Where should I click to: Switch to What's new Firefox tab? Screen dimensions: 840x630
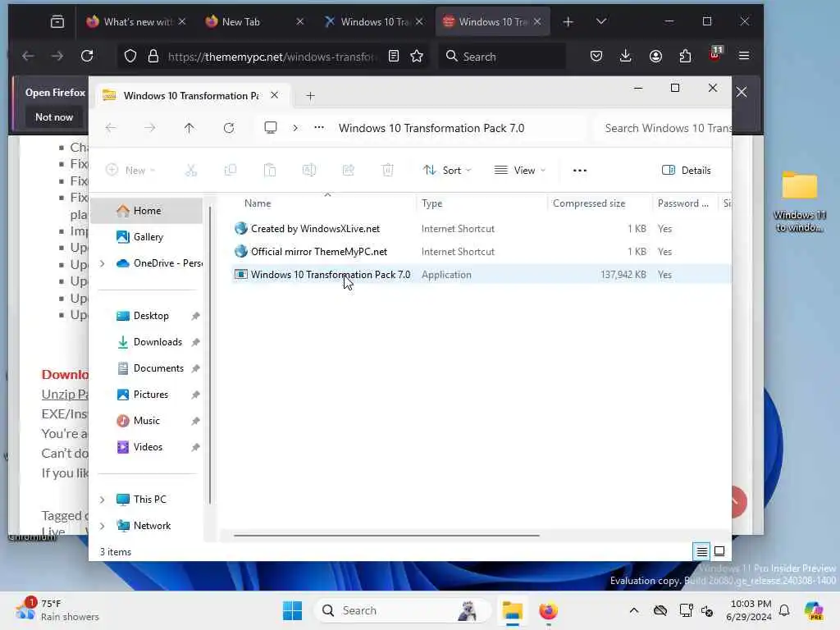[x=135, y=21]
